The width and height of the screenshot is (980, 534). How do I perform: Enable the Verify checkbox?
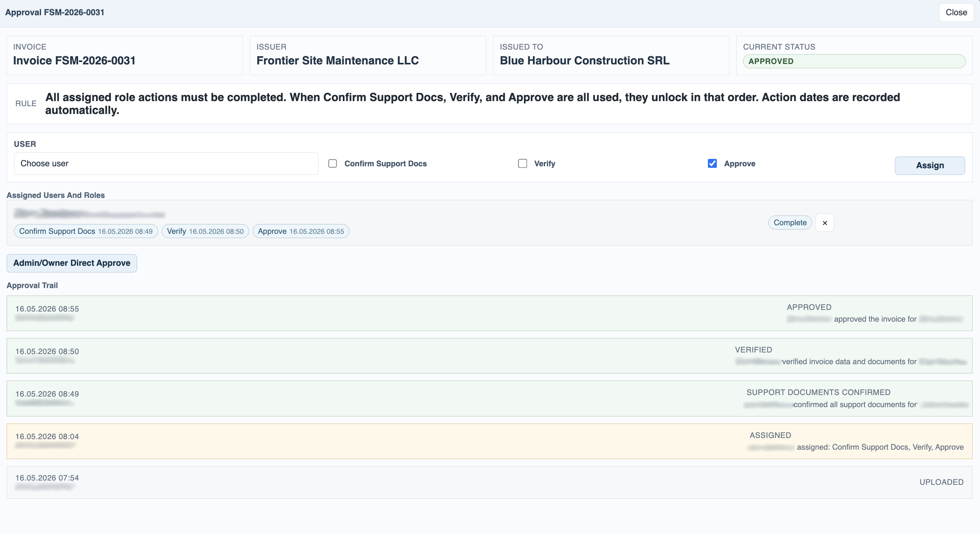pyautogui.click(x=522, y=164)
